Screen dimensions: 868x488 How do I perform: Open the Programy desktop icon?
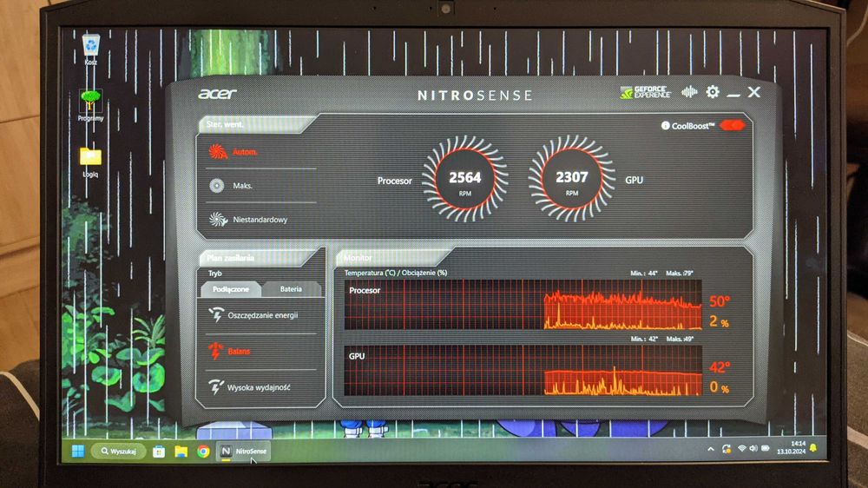[x=90, y=106]
